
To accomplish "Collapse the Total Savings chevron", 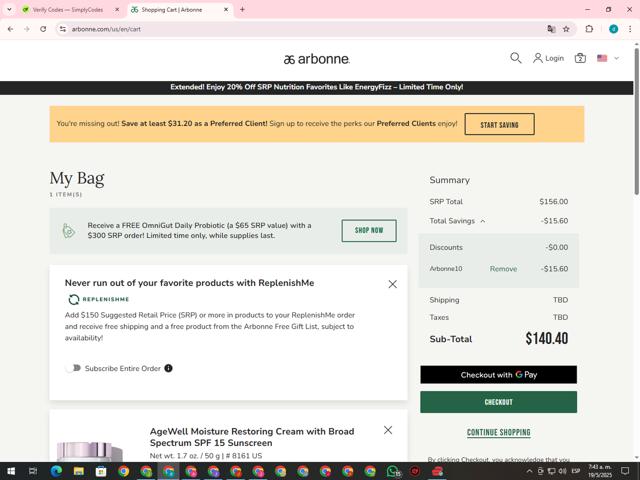I will [x=482, y=221].
